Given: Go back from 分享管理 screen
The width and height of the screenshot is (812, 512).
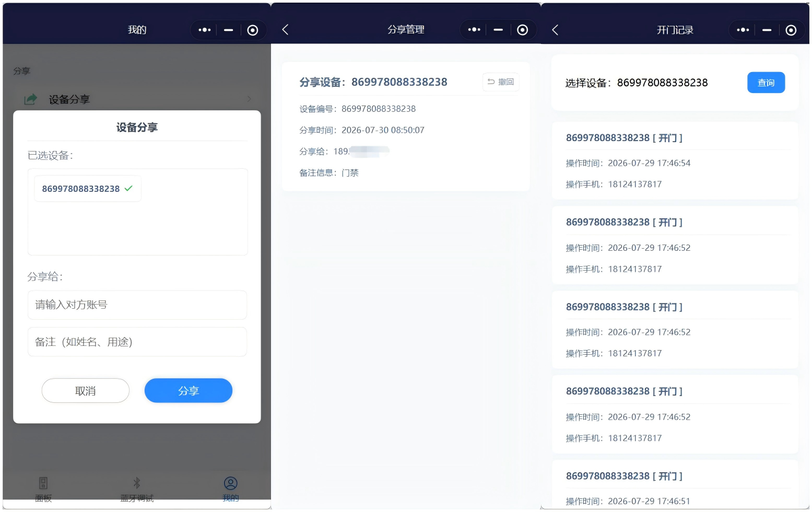Looking at the screenshot, I should click(285, 30).
